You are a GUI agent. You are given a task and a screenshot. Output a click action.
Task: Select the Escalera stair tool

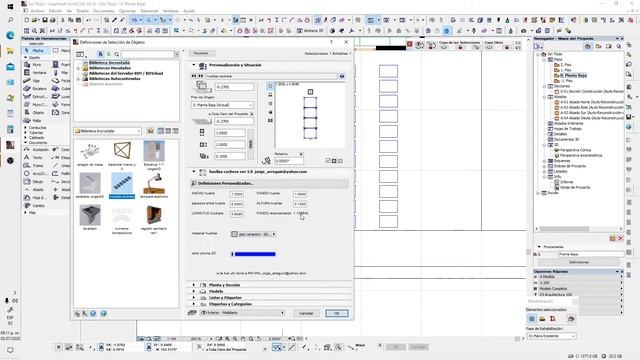35,89
